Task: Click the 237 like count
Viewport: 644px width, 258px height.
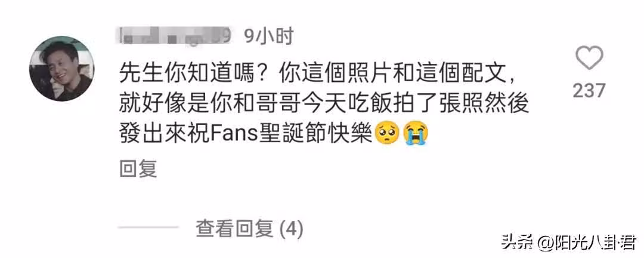Action: tap(589, 91)
